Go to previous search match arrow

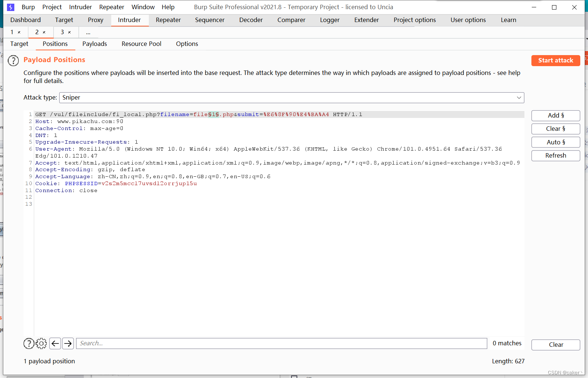coord(55,343)
